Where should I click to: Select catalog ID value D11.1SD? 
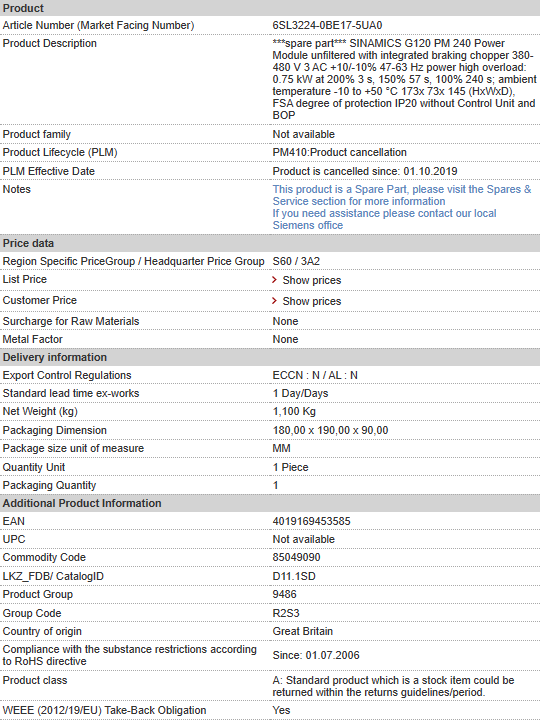[x=294, y=576]
